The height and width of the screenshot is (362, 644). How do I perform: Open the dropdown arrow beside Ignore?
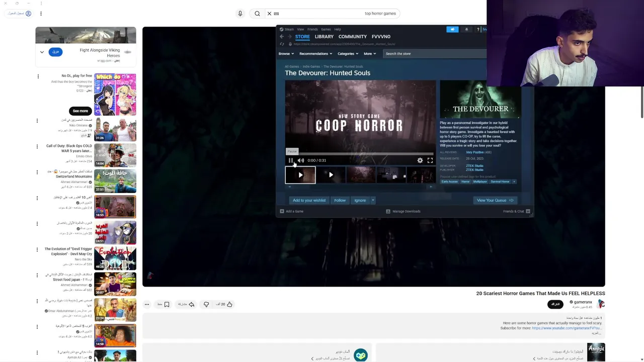click(373, 200)
